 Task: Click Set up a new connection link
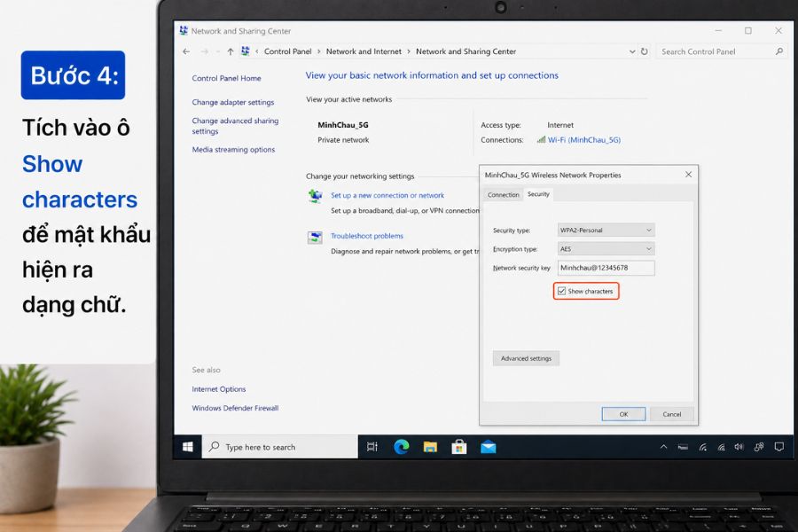387,195
